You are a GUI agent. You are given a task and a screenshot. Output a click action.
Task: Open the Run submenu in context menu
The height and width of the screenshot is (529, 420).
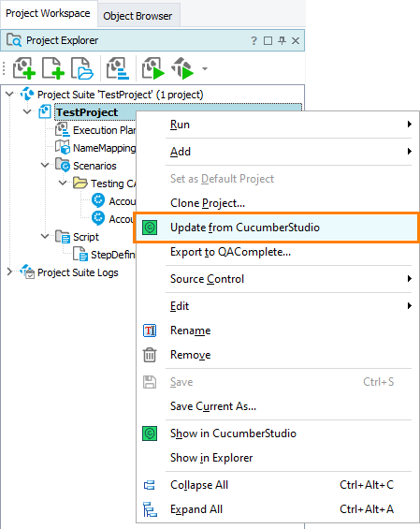click(277, 125)
